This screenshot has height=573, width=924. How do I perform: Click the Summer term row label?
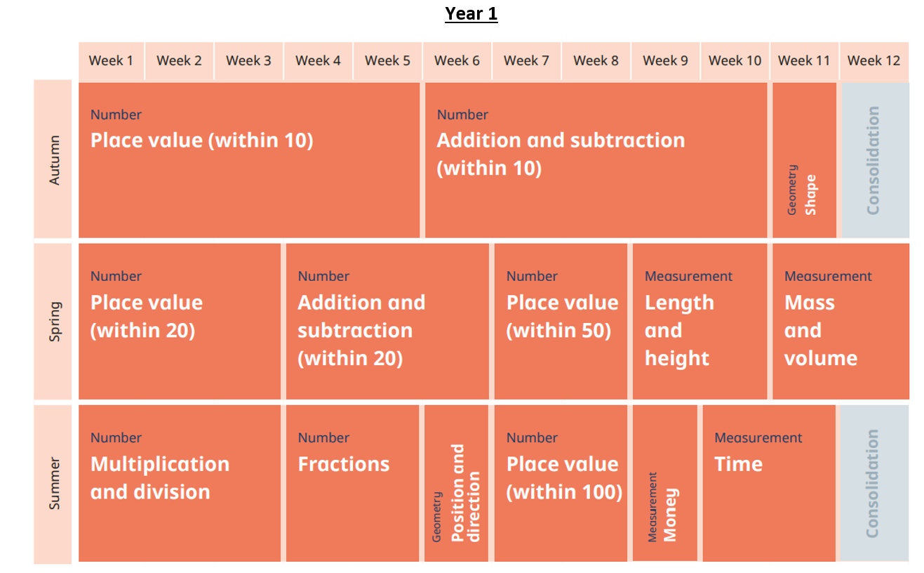coord(53,484)
